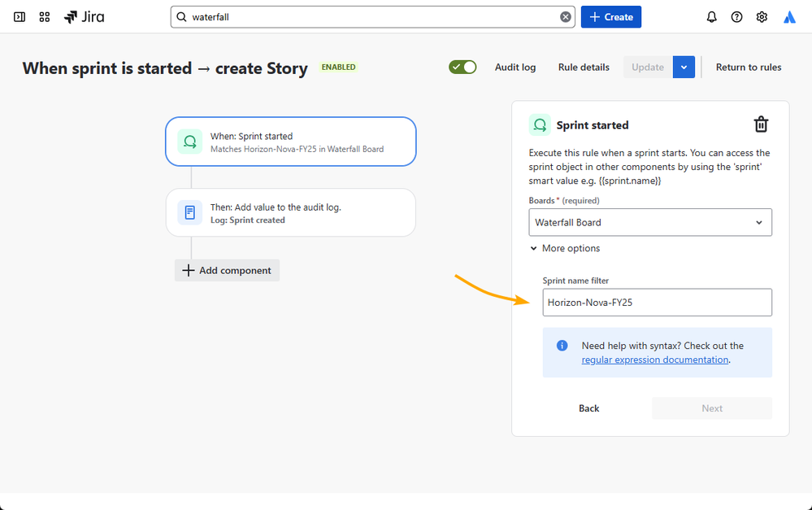Viewport: 812px width, 510px height.
Task: Click the Update button
Action: pos(647,68)
